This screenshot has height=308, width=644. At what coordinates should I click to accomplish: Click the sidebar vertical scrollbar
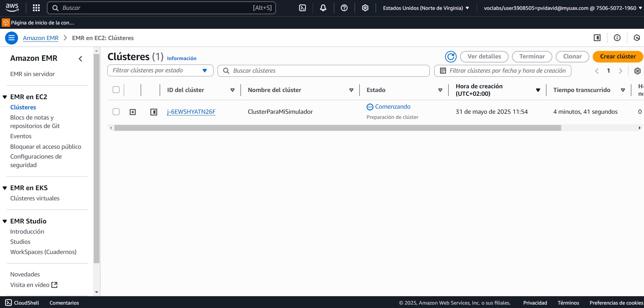pos(96,159)
